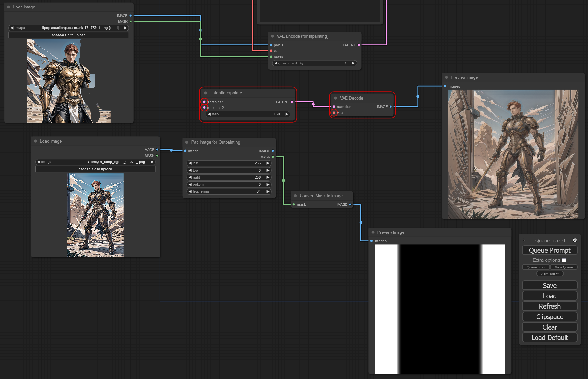Click the ratio slider in LatentInterpolate
The image size is (588, 379).
coord(248,114)
